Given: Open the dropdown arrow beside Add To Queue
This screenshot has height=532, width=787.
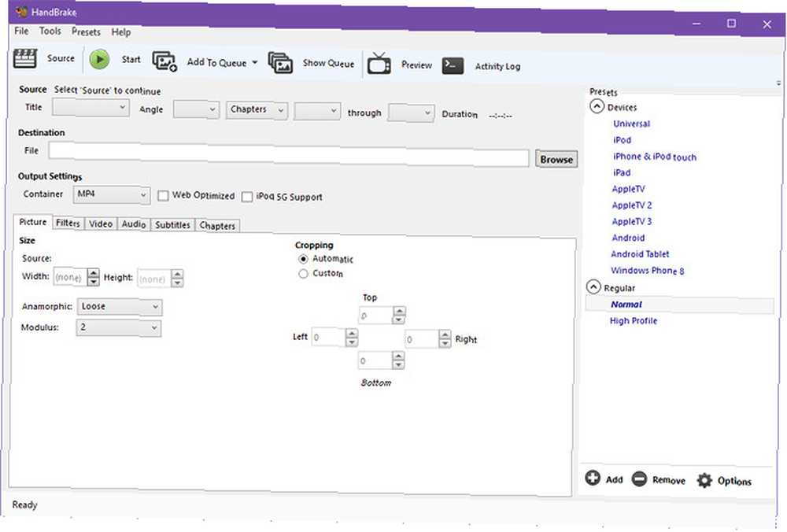Looking at the screenshot, I should pyautogui.click(x=254, y=63).
